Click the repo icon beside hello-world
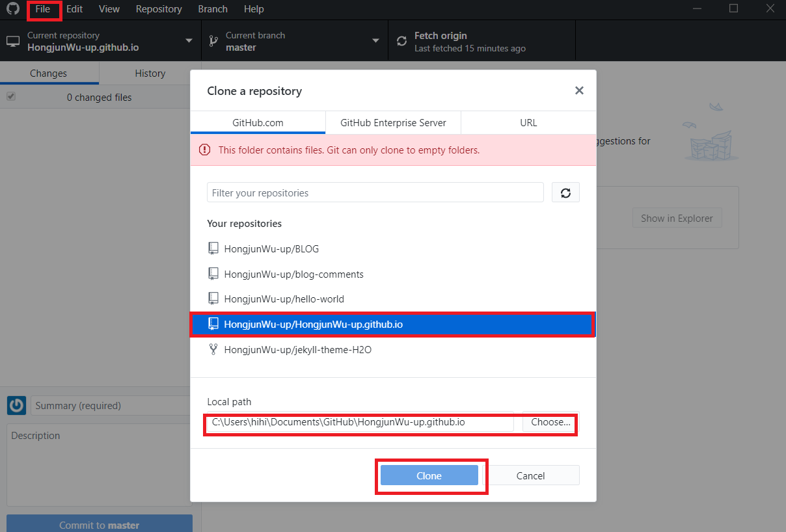 (213, 299)
